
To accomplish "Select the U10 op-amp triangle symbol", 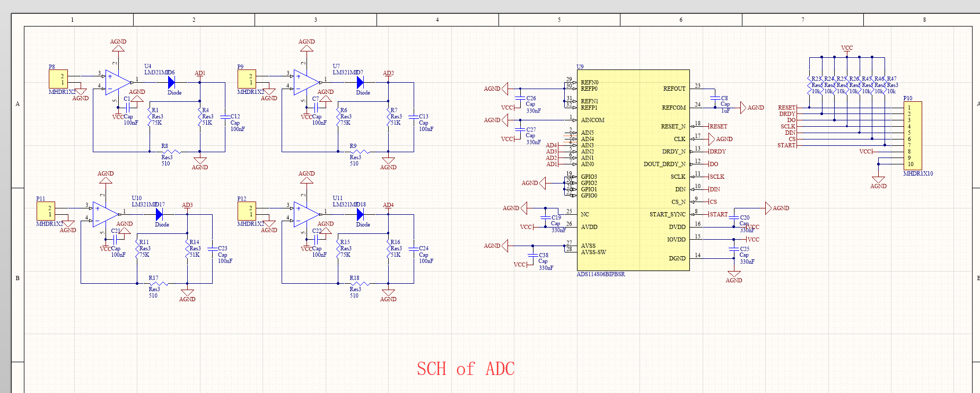I will tap(106, 214).
